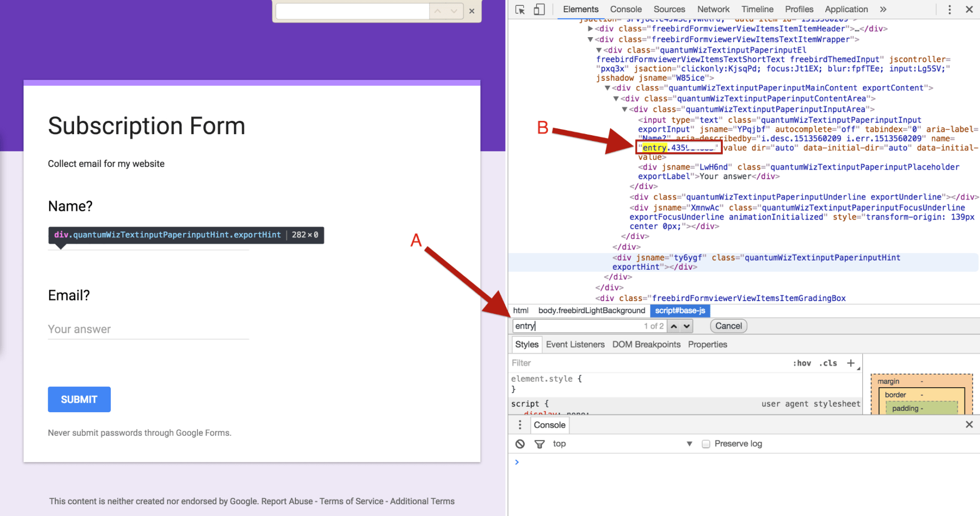Jump to next 'entry' search result
980x516 pixels.
coord(687,326)
